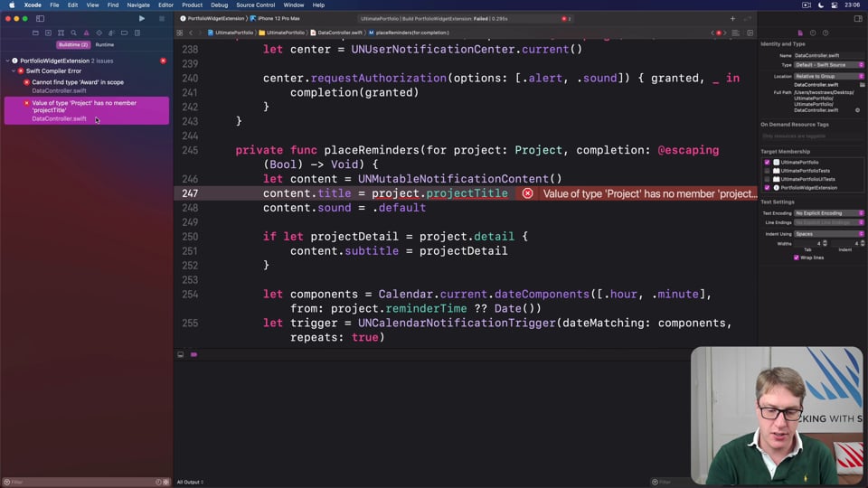Show the File inspector tab icon
Viewport: 868px width, 488px height.
(x=800, y=33)
